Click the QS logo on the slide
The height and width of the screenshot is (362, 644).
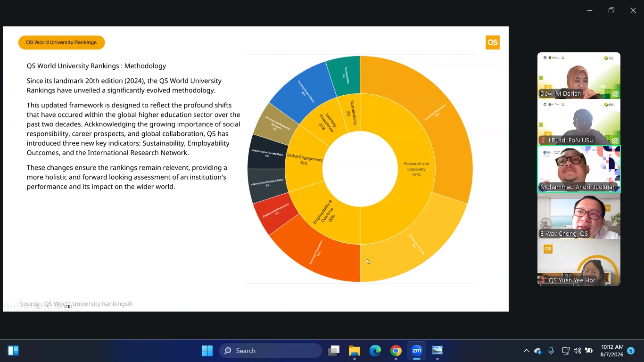493,42
